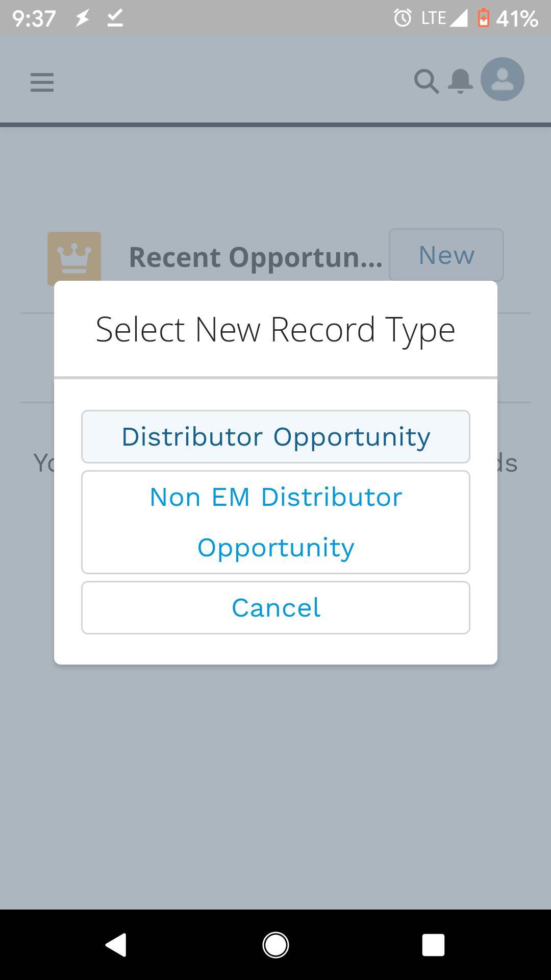Tap the status bar clock
The height and width of the screenshot is (980, 551).
point(34,19)
